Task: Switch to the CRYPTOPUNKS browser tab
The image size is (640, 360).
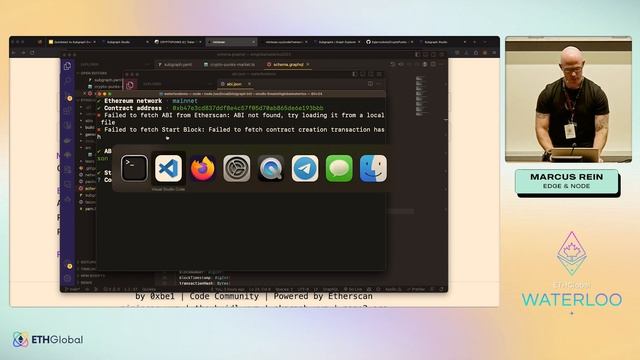Action: pos(178,42)
